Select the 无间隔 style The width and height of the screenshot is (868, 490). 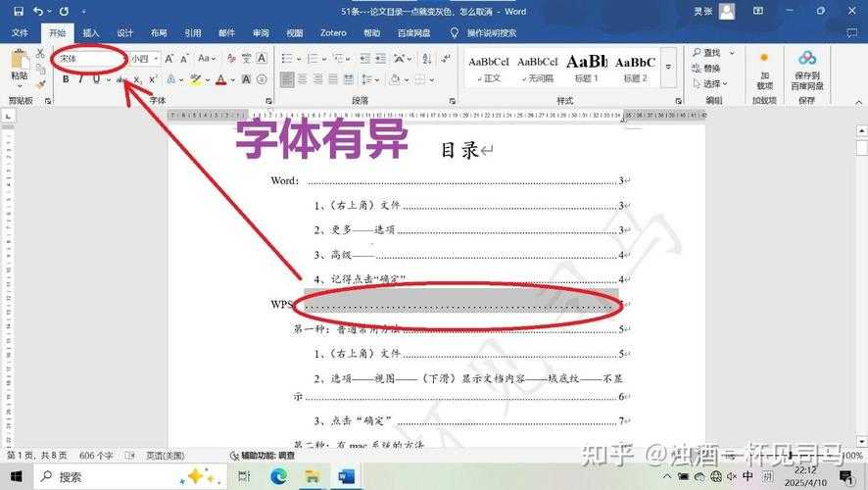pyautogui.click(x=538, y=69)
